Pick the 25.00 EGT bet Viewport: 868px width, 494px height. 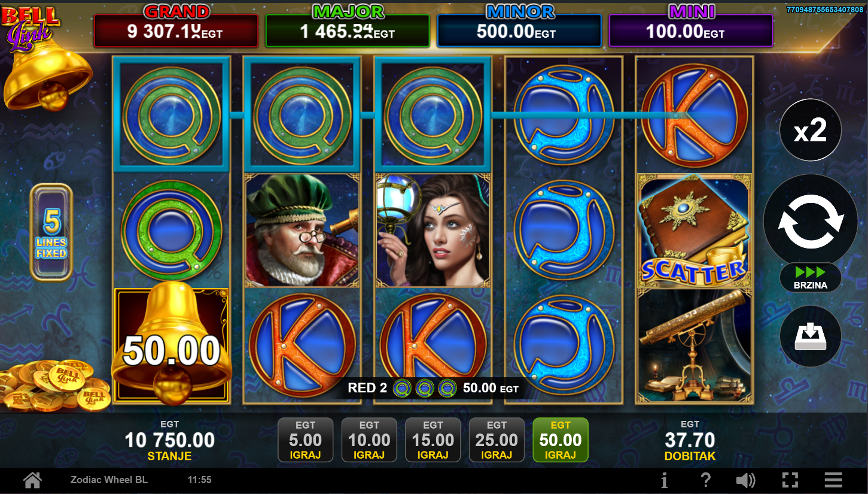tap(497, 440)
